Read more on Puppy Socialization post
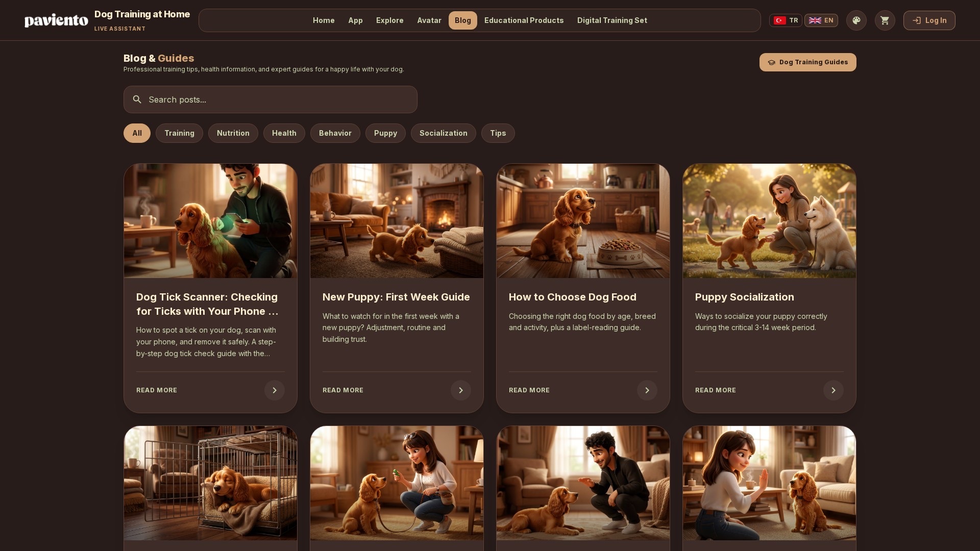Viewport: 980px width, 551px height. point(716,390)
